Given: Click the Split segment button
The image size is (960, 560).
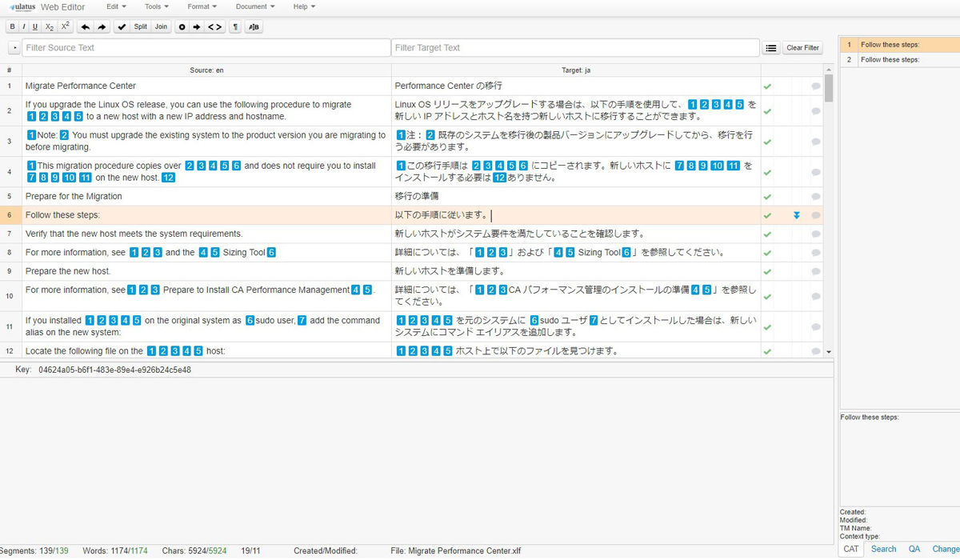Looking at the screenshot, I should (x=141, y=27).
